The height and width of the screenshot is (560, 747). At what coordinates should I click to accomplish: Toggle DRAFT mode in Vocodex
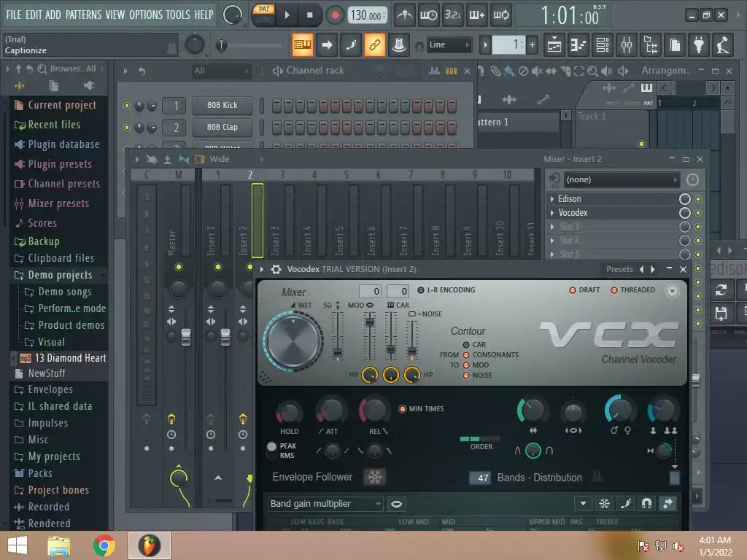tap(584, 290)
